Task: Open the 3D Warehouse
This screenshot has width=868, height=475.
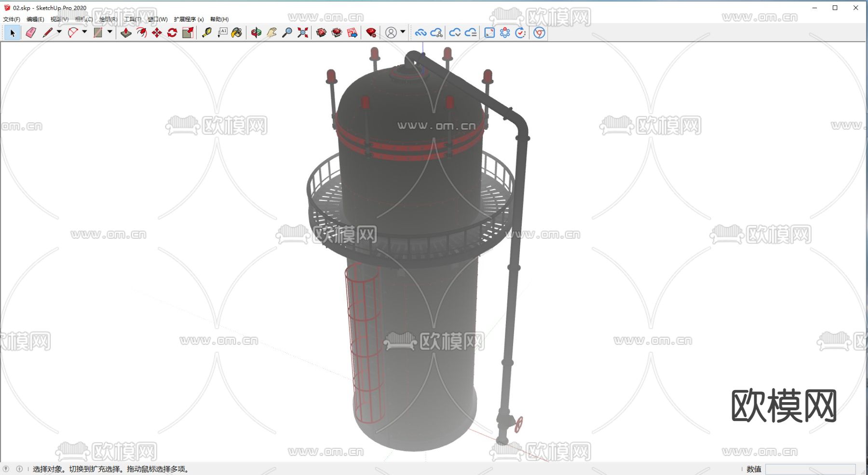Action: pos(322,33)
